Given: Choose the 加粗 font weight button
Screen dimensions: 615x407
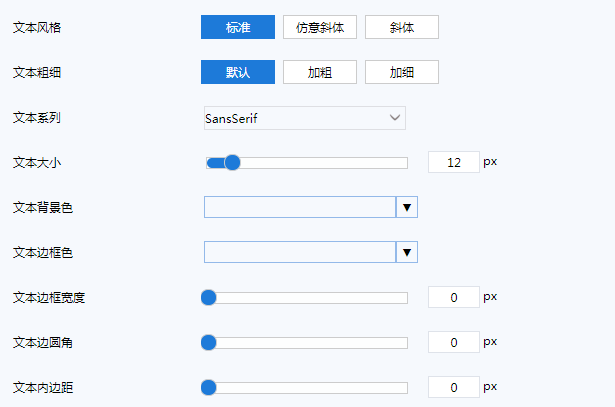Looking at the screenshot, I should (319, 72).
